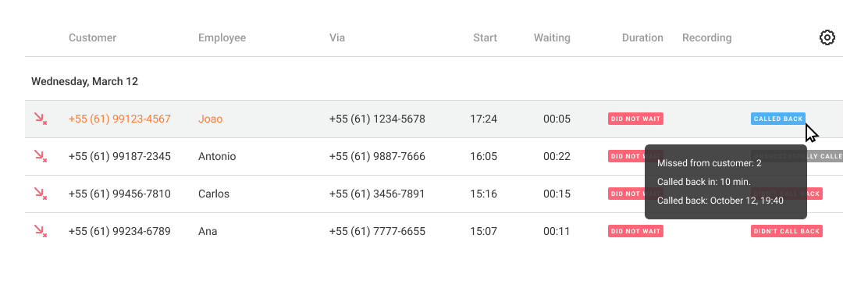The height and width of the screenshot is (281, 868).
Task: Click missed call icon in Ana's row
Action: 41,231
